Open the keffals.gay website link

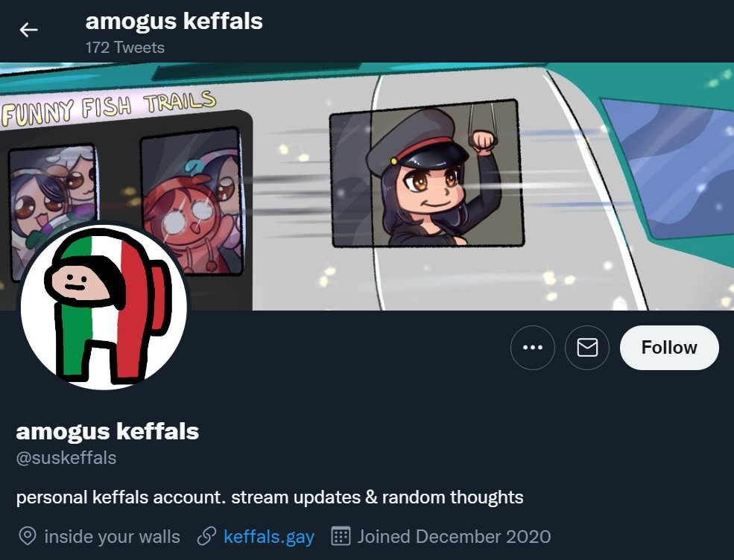[269, 537]
